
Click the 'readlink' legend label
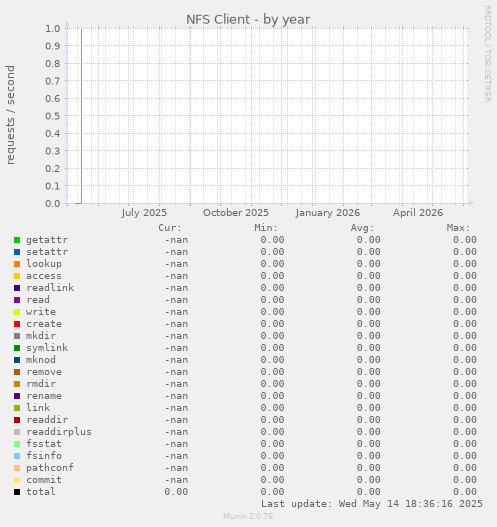point(50,288)
